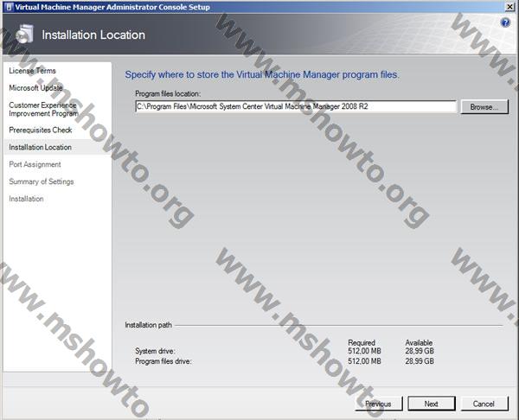Image resolution: width=519 pixels, height=420 pixels.
Task: Click the program files location field
Action: [296, 106]
